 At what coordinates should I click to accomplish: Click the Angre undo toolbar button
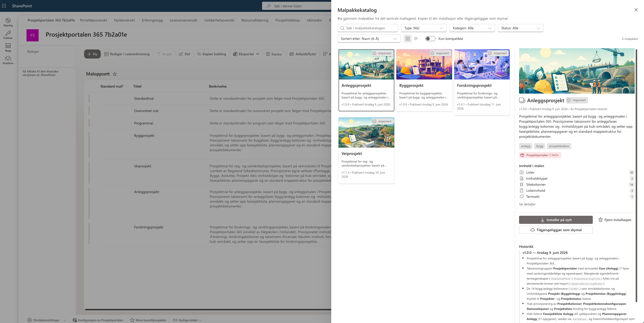tap(164, 54)
